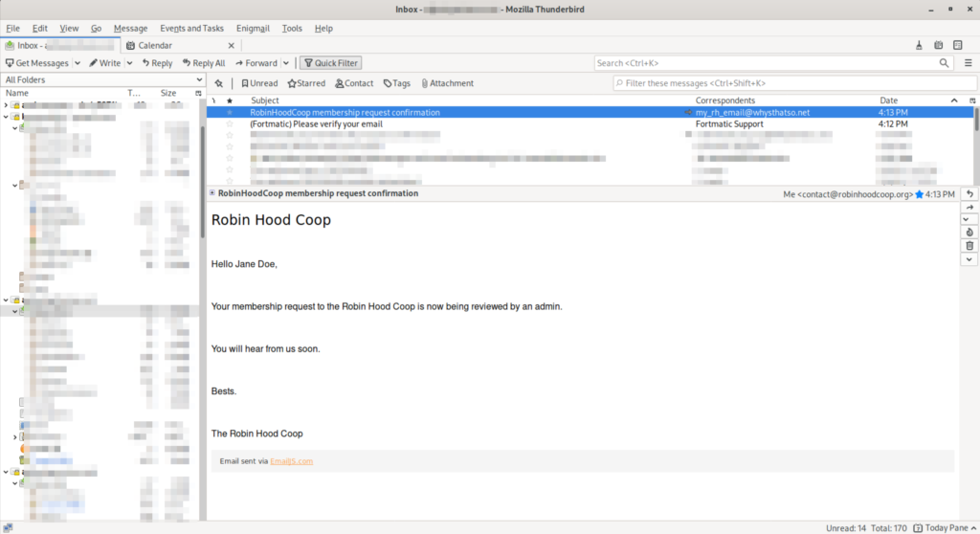980x534 pixels.
Task: Click Reply in the main toolbar
Action: tap(157, 63)
